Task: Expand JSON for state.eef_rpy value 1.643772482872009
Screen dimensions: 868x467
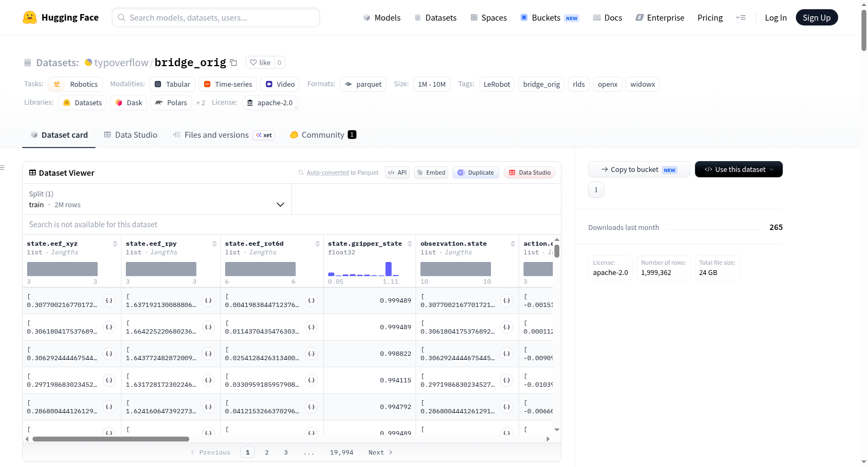Action: (x=208, y=354)
